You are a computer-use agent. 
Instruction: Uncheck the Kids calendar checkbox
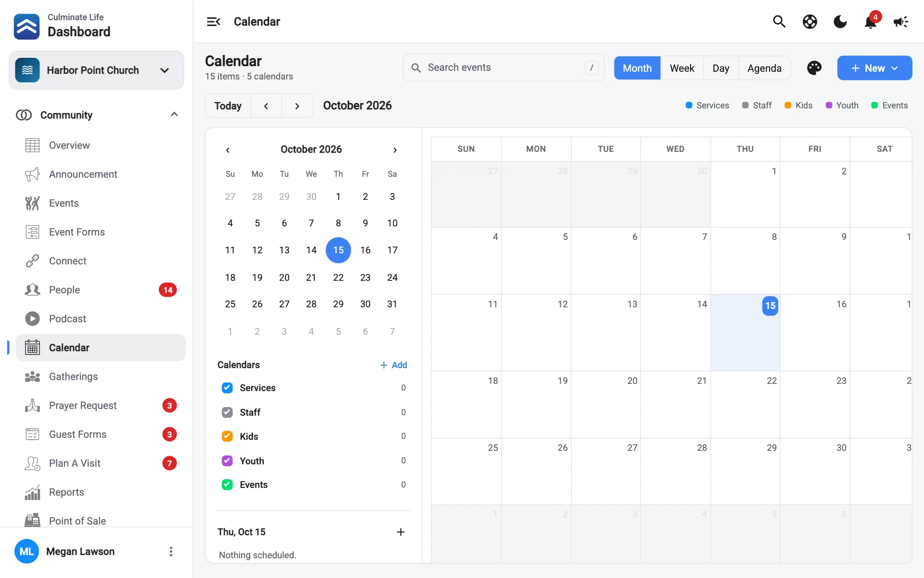pyautogui.click(x=227, y=436)
